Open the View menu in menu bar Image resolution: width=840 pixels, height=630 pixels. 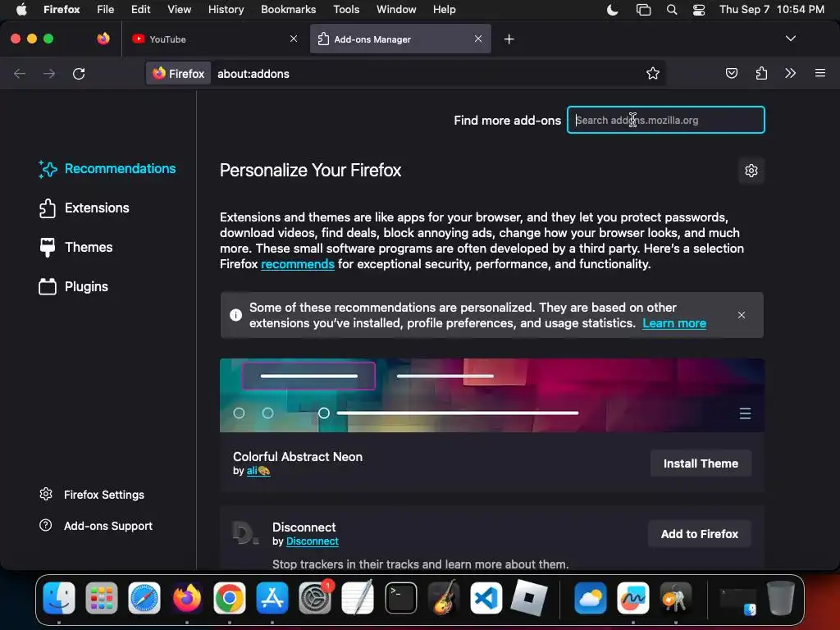click(x=179, y=9)
